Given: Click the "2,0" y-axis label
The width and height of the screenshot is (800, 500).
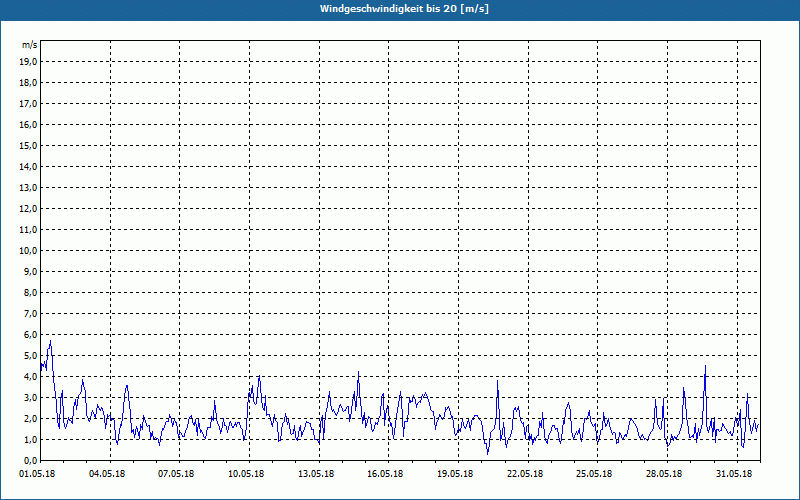Looking at the screenshot, I should (x=30, y=418).
